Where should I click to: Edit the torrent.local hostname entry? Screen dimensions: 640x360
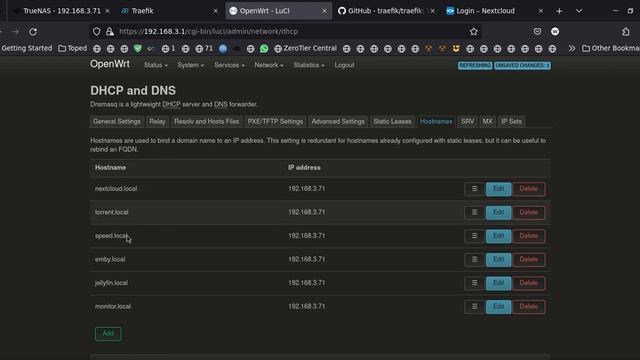tap(498, 213)
